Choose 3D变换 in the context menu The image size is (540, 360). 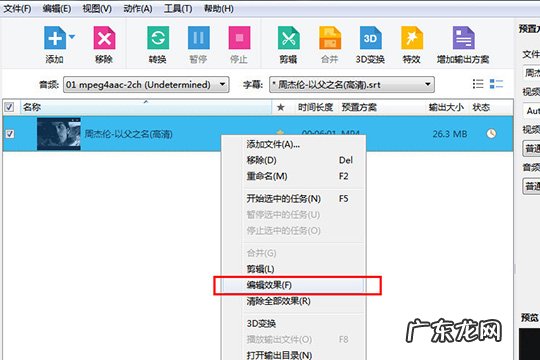293,323
